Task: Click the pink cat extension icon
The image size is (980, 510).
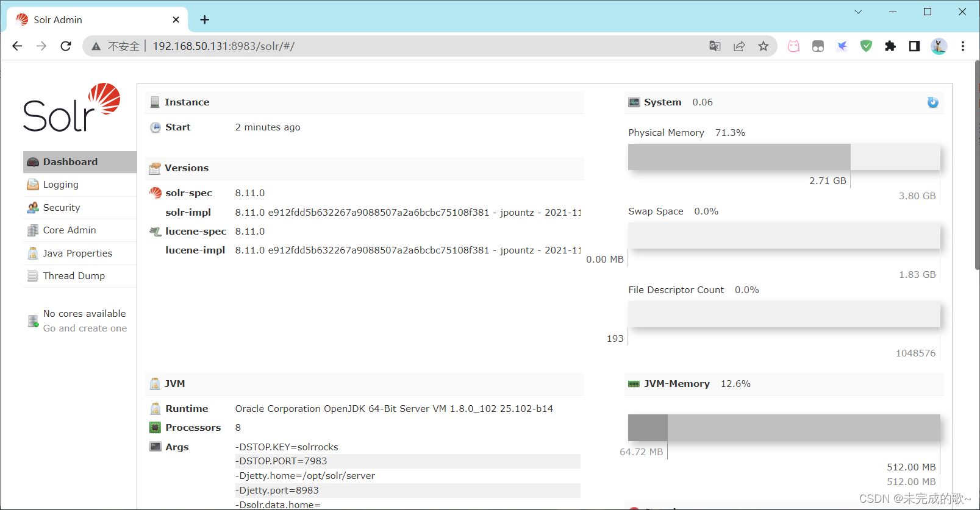Action: (x=793, y=46)
